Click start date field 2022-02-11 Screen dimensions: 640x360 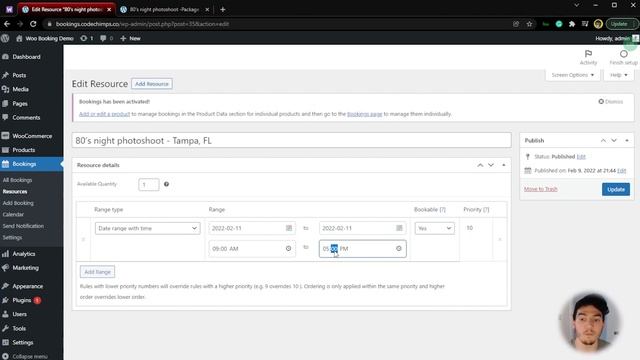pyautogui.click(x=251, y=228)
